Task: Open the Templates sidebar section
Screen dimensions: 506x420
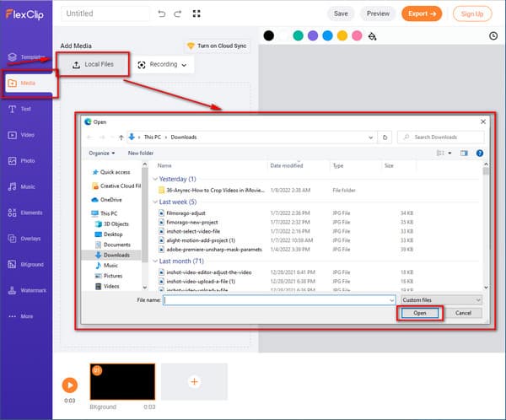Action: click(26, 57)
